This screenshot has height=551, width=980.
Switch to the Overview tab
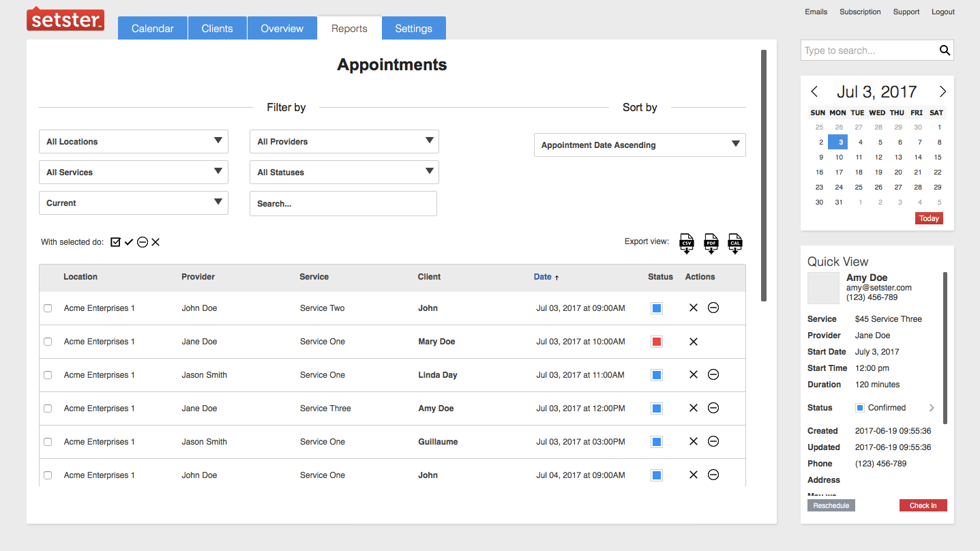point(282,29)
